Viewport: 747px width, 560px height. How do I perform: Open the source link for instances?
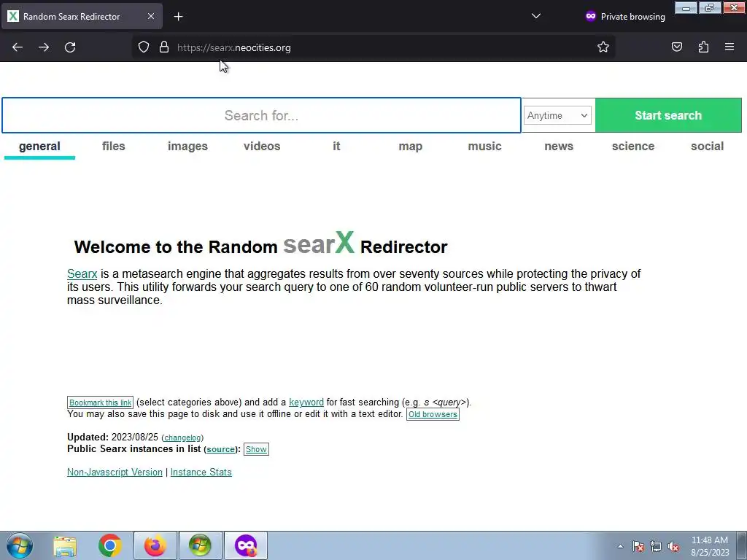click(220, 449)
